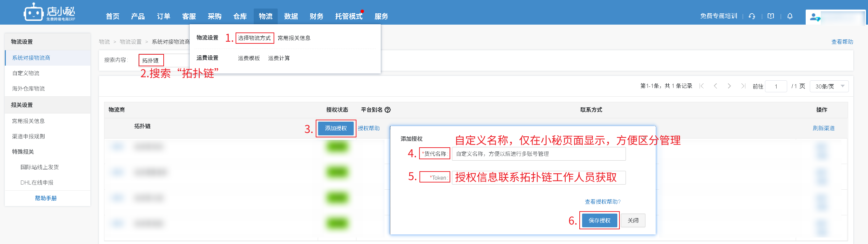868x244 pixels.
Task: Open 仓库 menu
Action: [x=240, y=16]
